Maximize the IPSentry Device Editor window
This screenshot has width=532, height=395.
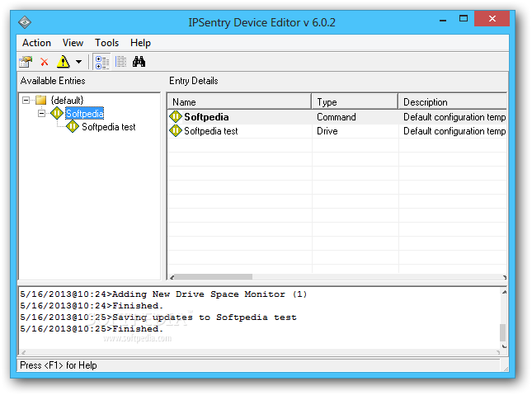click(463, 19)
